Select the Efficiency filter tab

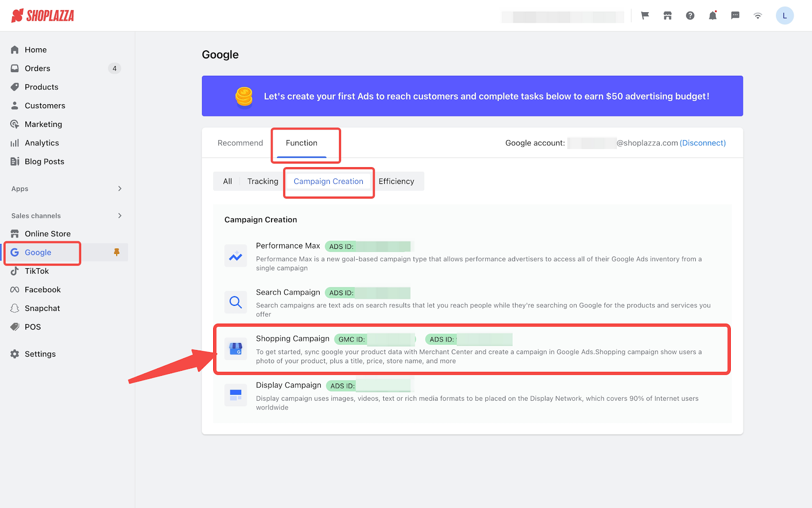(396, 181)
